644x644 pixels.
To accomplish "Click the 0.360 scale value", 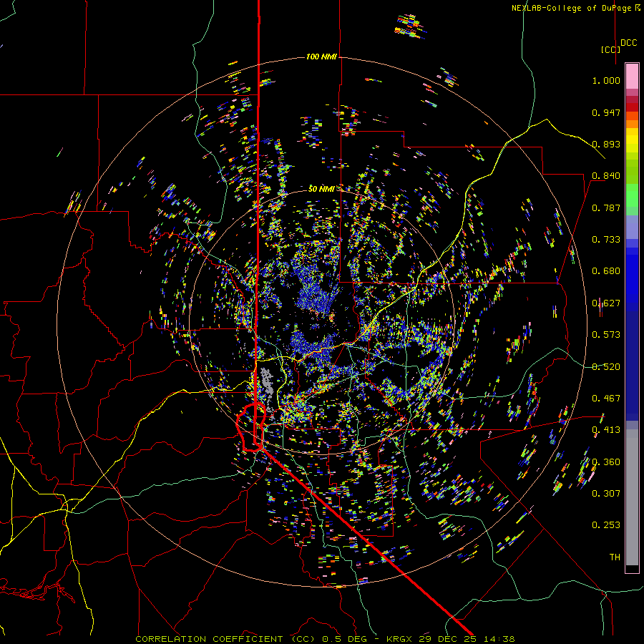I will [606, 462].
